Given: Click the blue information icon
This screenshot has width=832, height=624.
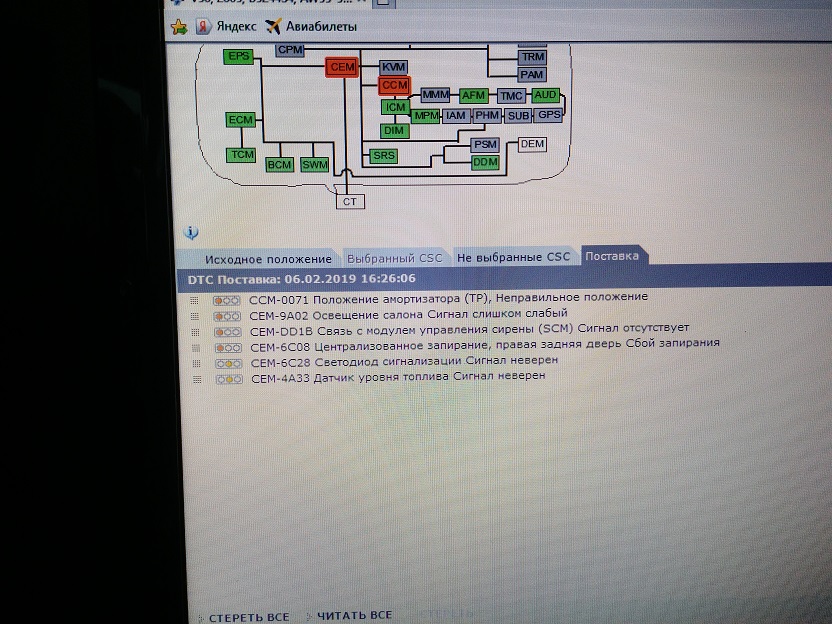Looking at the screenshot, I should pos(191,232).
